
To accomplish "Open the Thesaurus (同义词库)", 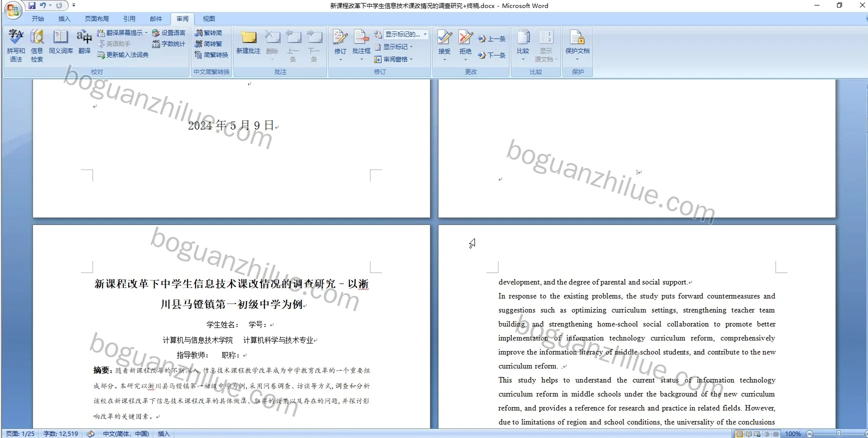I will (x=61, y=42).
